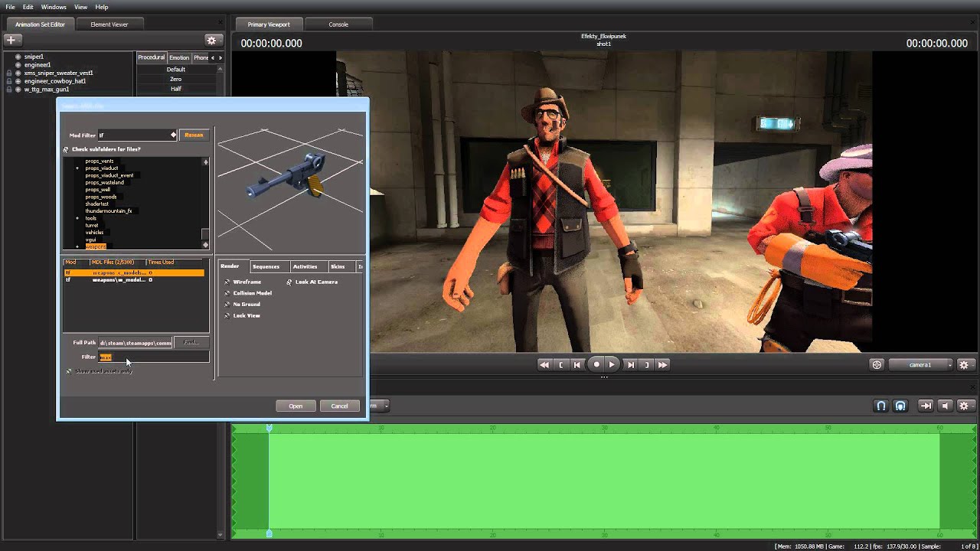Viewport: 980px width, 551px height.
Task: Toggle No Ground render option
Action: click(x=227, y=305)
